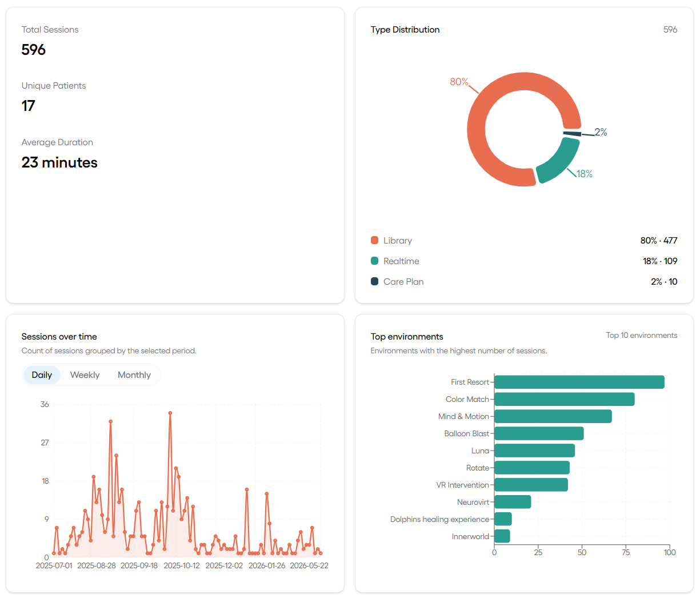Click the 2025-08-28 date axis label
The height and width of the screenshot is (598, 700).
[x=97, y=565]
